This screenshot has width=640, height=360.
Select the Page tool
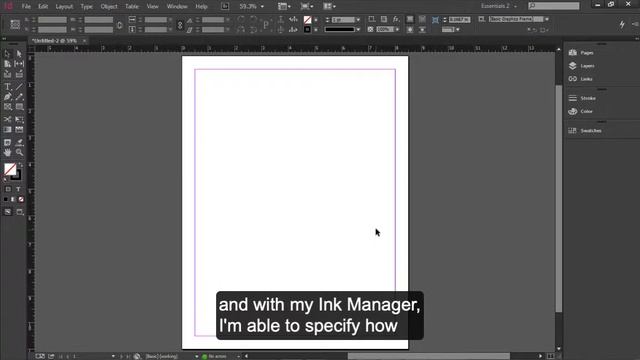pos(7,64)
